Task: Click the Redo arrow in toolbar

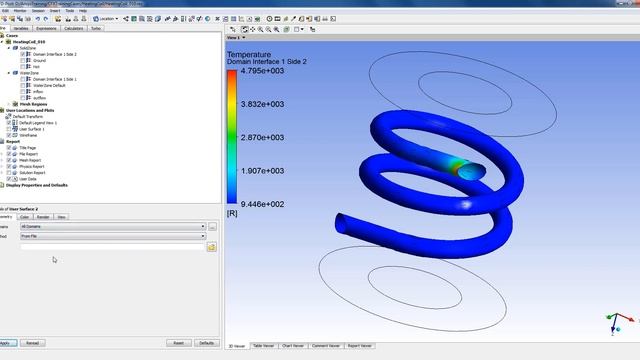Action: coord(45,19)
